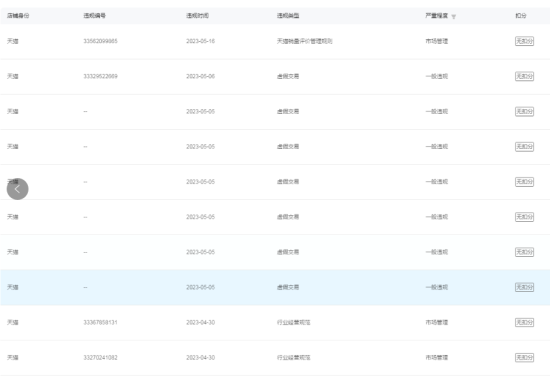
Task: Click the round back arrow button
Action: (x=18, y=189)
